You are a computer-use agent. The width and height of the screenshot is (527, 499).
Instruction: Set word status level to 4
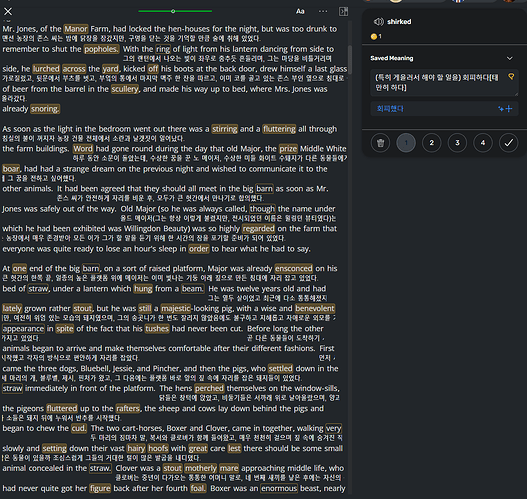483,143
